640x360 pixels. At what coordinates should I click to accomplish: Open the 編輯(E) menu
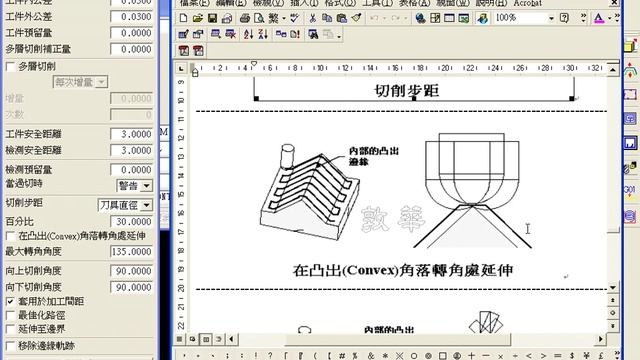[231, 3]
